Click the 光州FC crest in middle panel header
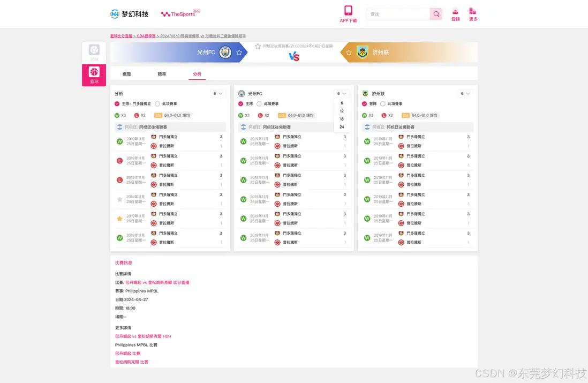Screen dimensions: 588x383 point(242,93)
